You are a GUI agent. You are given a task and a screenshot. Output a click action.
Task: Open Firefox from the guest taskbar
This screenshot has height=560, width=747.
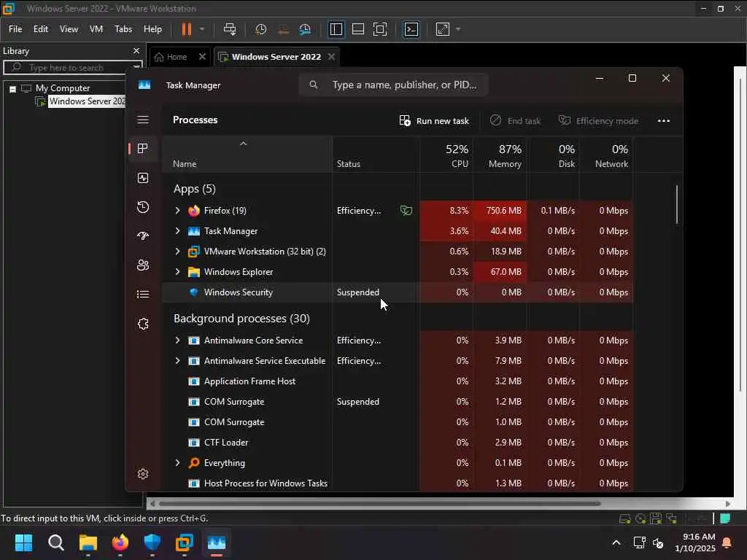coord(120,542)
